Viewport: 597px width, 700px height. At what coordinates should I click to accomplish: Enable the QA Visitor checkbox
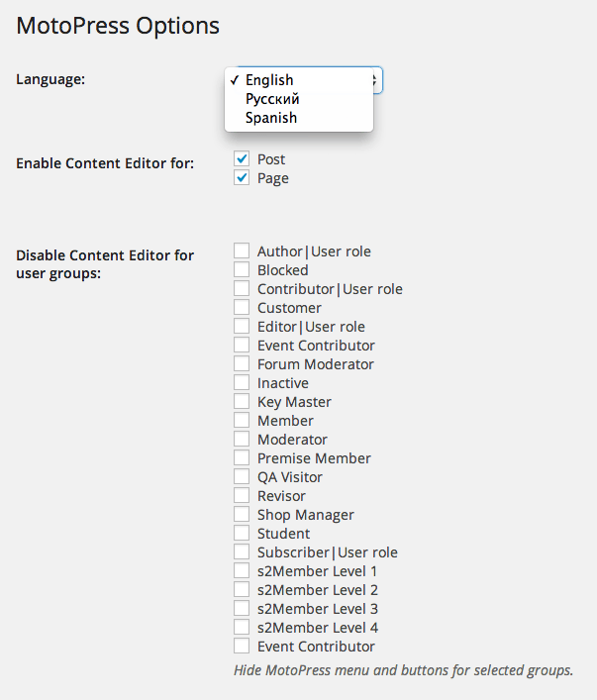point(242,477)
